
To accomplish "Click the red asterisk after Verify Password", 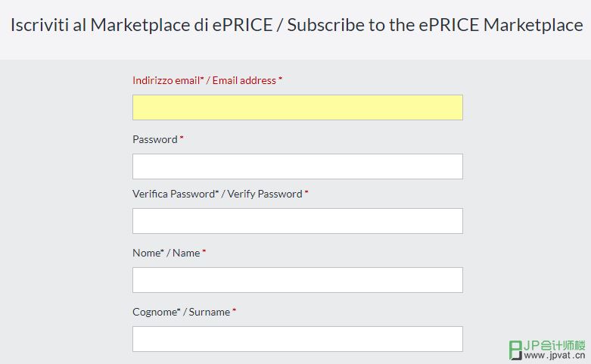I will (306, 192).
